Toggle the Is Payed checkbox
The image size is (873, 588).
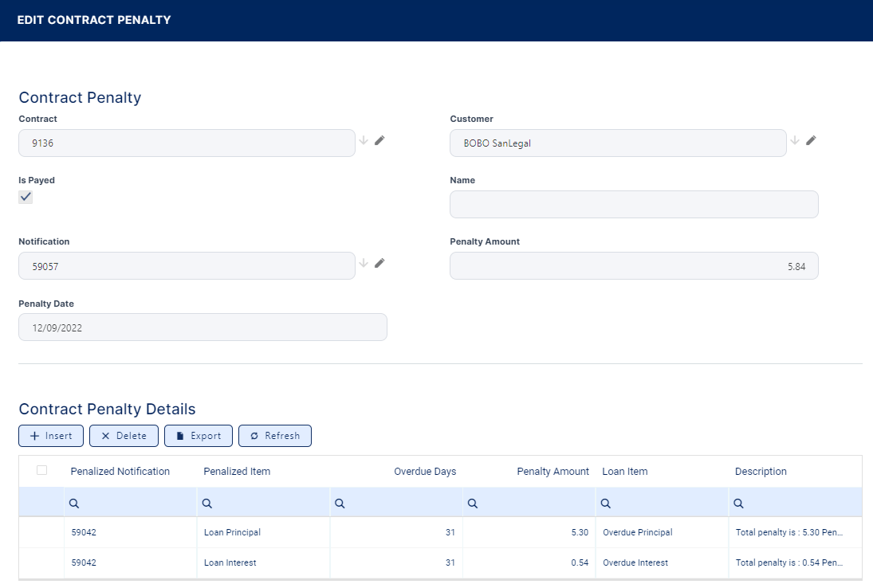point(26,198)
